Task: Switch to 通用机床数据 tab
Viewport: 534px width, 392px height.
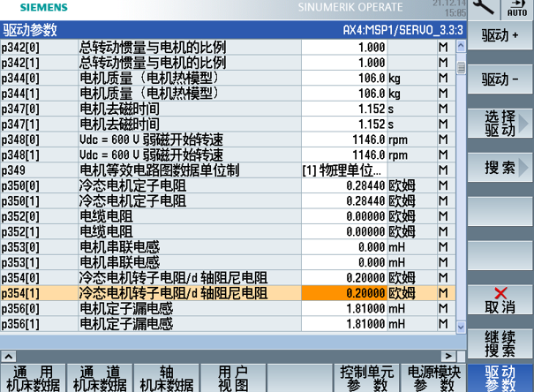Action: click(x=33, y=378)
